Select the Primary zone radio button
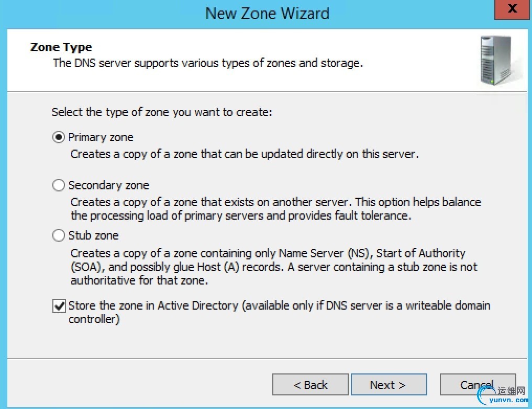The width and height of the screenshot is (532, 409). pyautogui.click(x=59, y=138)
